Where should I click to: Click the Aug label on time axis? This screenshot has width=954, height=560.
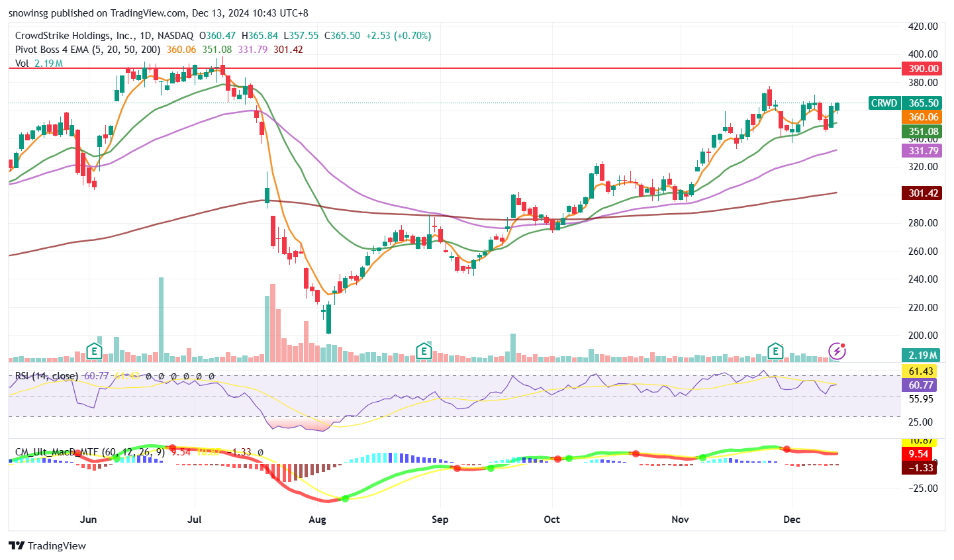[317, 520]
